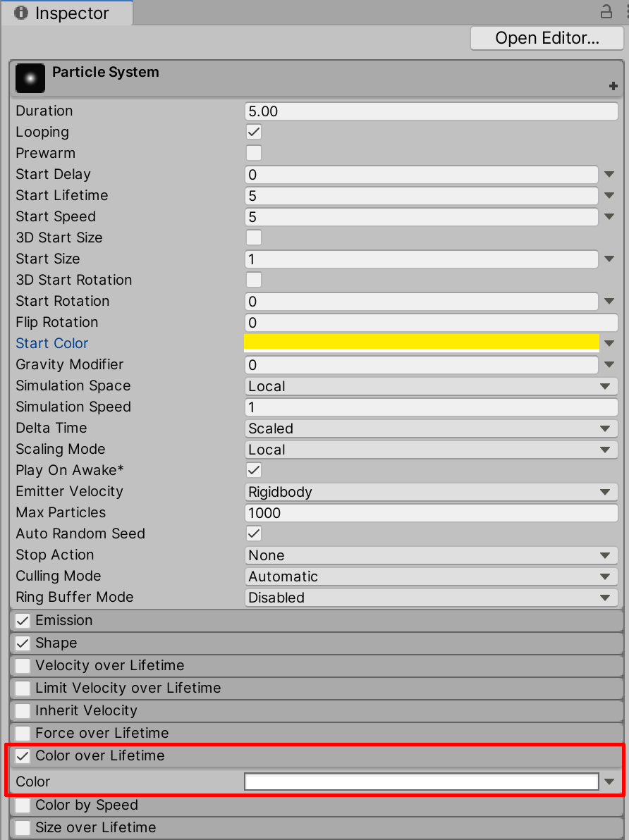
Task: Click the Open Editor button
Action: pos(546,37)
